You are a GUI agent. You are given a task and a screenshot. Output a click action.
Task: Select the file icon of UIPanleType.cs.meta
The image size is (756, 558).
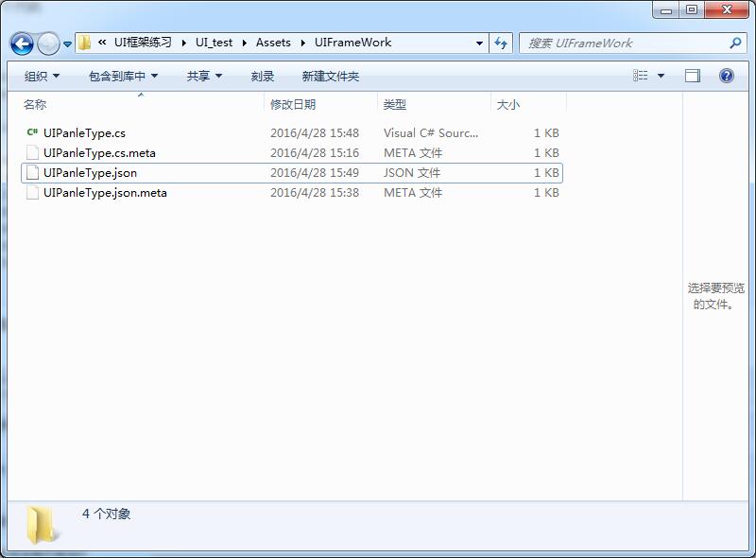pos(32,152)
